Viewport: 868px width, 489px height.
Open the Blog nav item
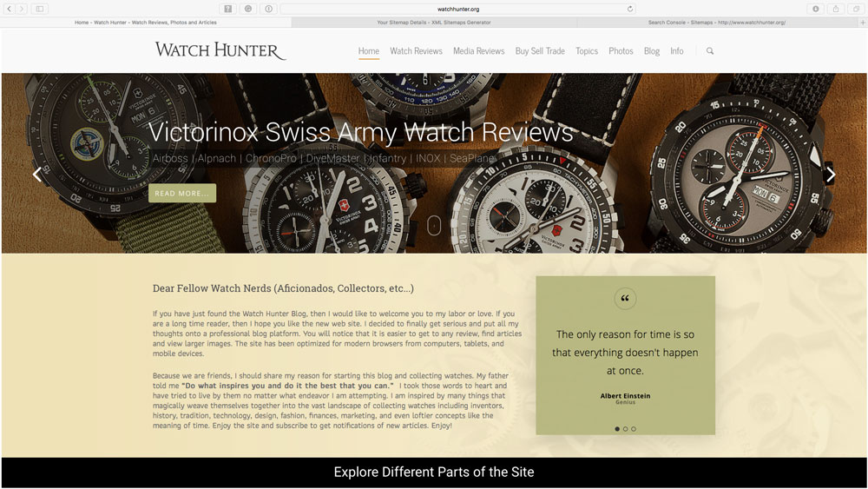[x=652, y=51]
